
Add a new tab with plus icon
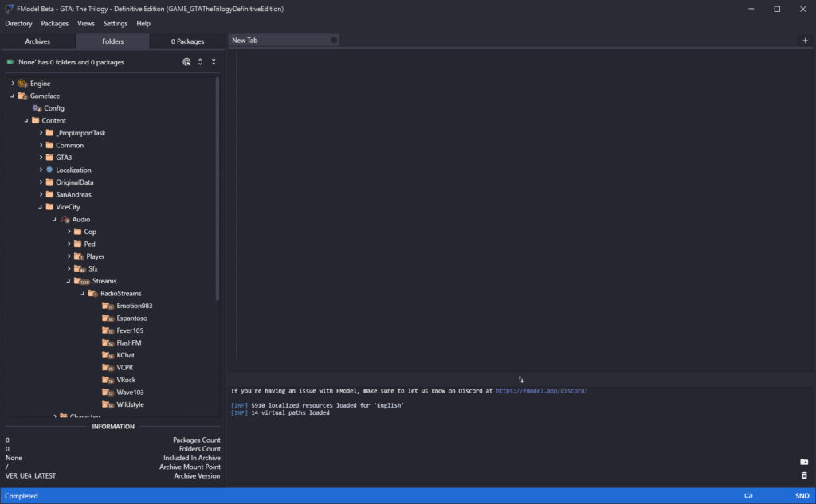coord(805,41)
